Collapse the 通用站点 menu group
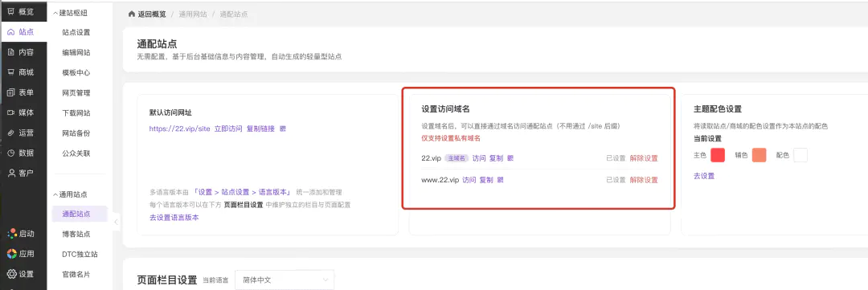Viewport: 868px width, 290px height. (x=70, y=195)
